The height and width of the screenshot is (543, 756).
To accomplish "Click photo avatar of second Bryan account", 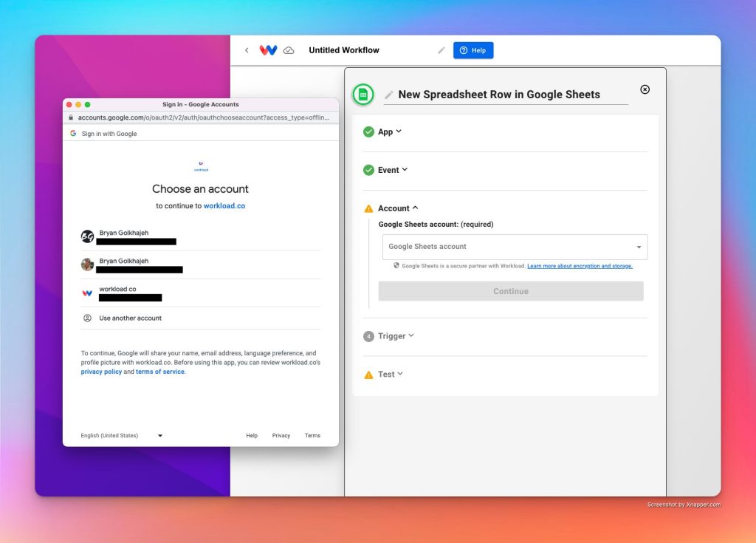I will [87, 264].
